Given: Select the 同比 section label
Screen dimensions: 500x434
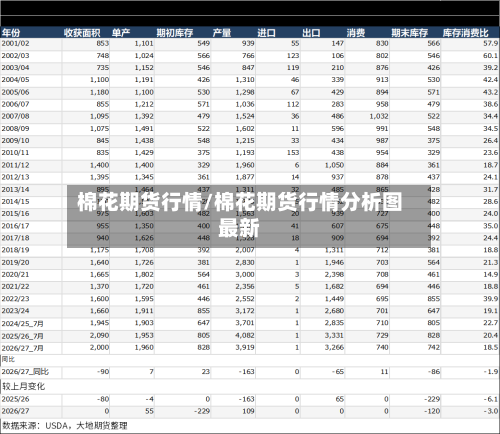Looking at the screenshot, I should coord(8,359).
